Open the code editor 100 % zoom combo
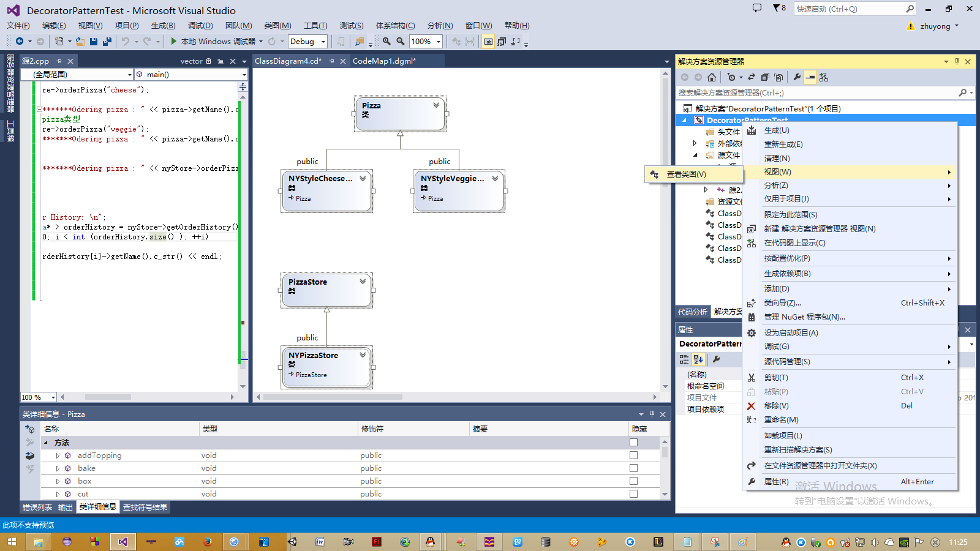This screenshot has height=551, width=980. coord(39,397)
